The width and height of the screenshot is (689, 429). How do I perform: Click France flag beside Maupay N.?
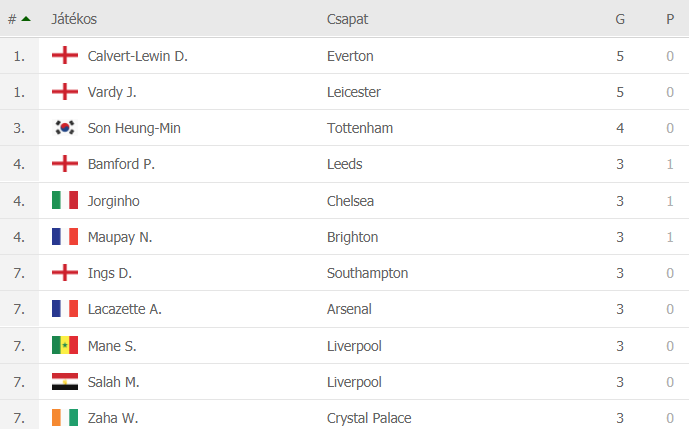pos(65,236)
